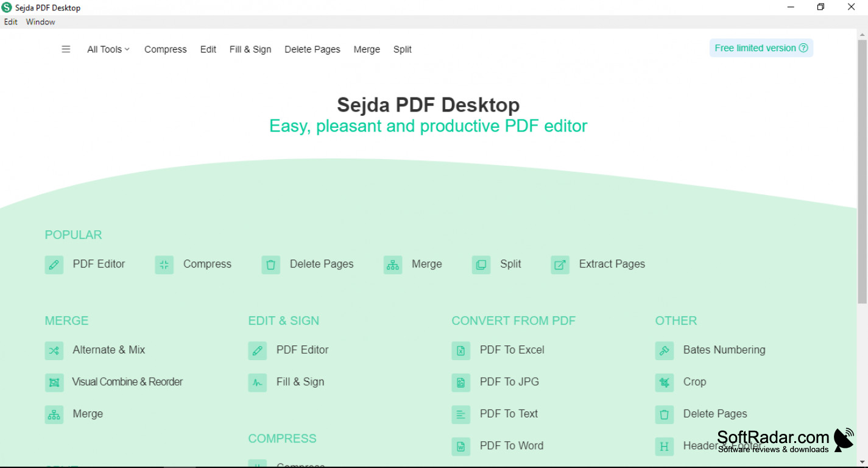Click the Bates Numbering stamp icon

coord(665,350)
